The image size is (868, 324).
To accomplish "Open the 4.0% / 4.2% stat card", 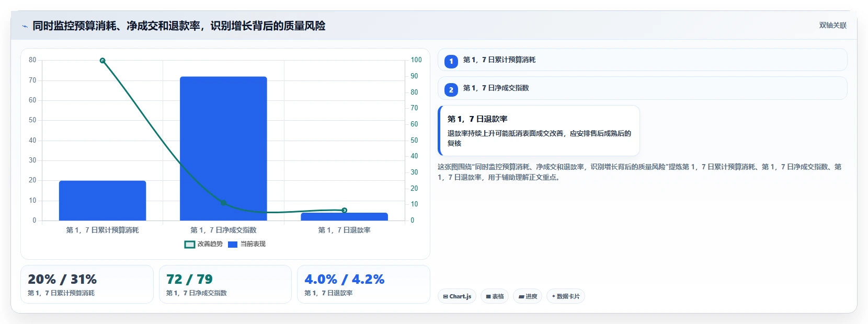I will (x=363, y=284).
